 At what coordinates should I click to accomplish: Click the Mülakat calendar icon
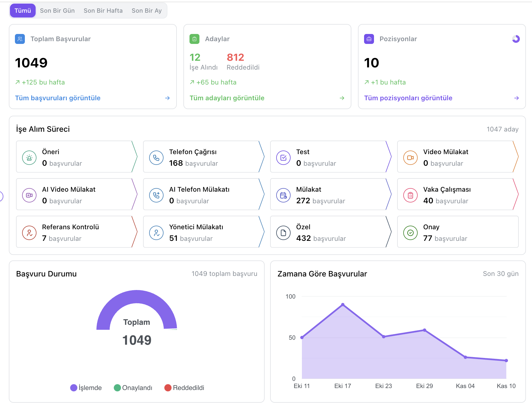pyautogui.click(x=283, y=195)
